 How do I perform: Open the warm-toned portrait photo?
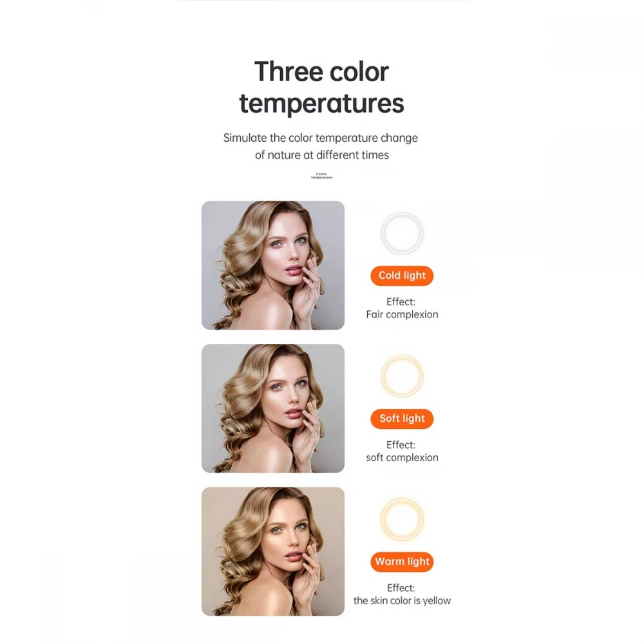click(273, 551)
